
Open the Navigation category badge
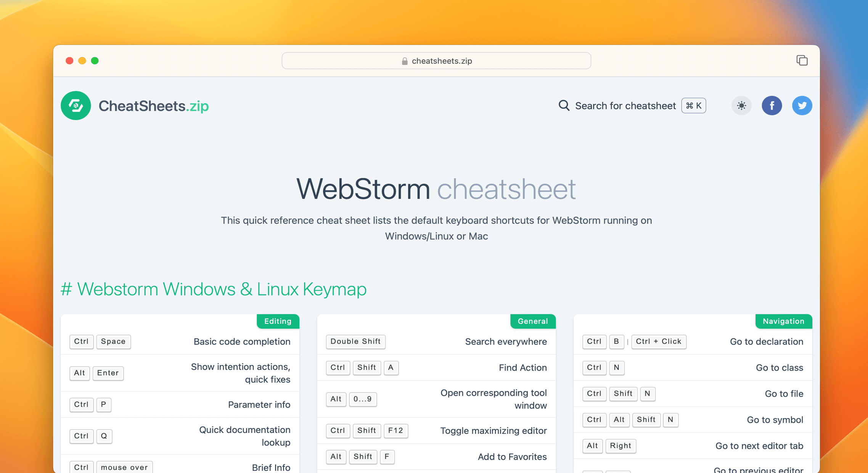click(x=784, y=321)
